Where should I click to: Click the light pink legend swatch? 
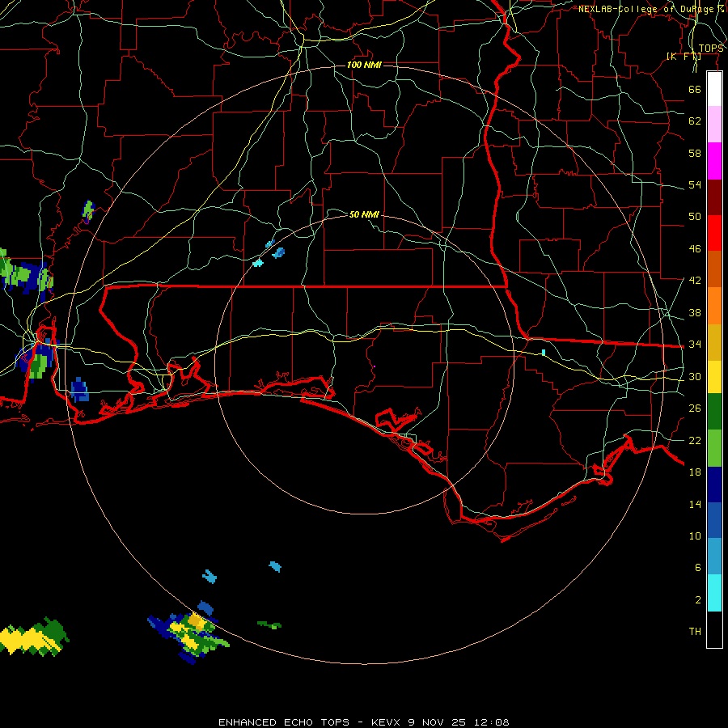click(x=714, y=125)
